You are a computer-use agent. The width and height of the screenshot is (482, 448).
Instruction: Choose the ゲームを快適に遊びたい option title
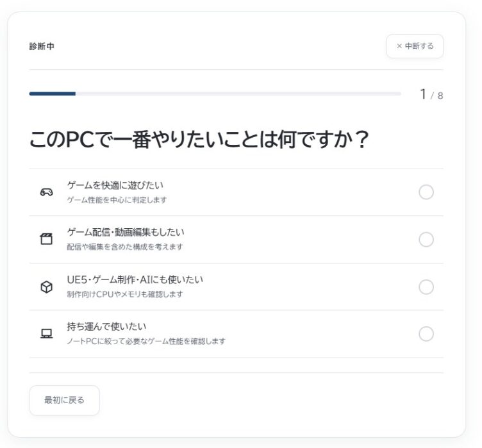[x=115, y=185]
